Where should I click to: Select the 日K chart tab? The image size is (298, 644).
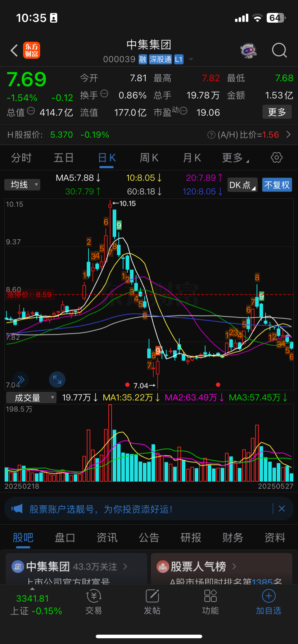107,157
